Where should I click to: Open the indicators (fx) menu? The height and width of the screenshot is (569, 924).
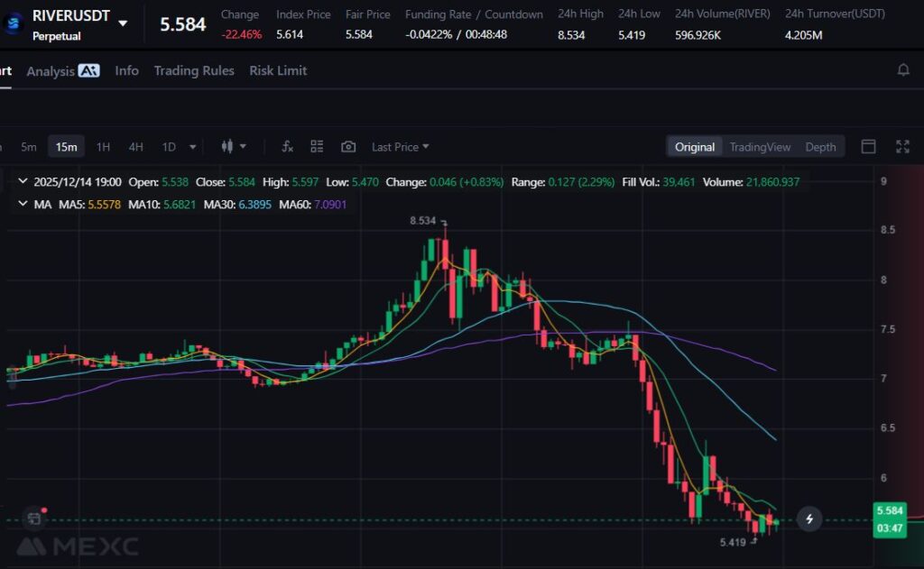(288, 147)
